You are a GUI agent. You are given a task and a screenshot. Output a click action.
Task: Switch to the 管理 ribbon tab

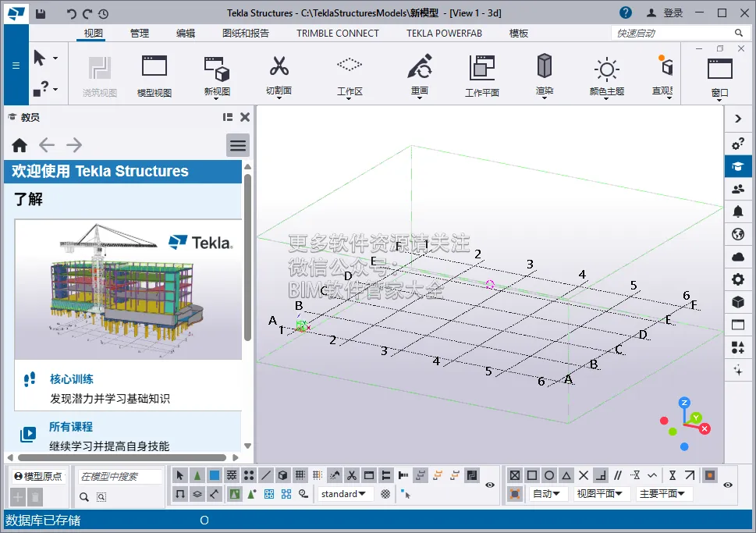coord(140,34)
